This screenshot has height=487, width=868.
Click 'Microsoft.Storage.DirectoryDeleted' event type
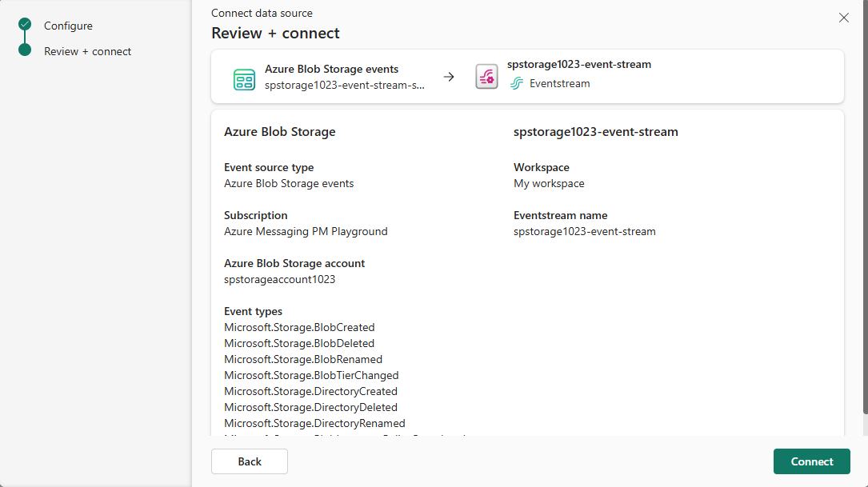tap(310, 407)
